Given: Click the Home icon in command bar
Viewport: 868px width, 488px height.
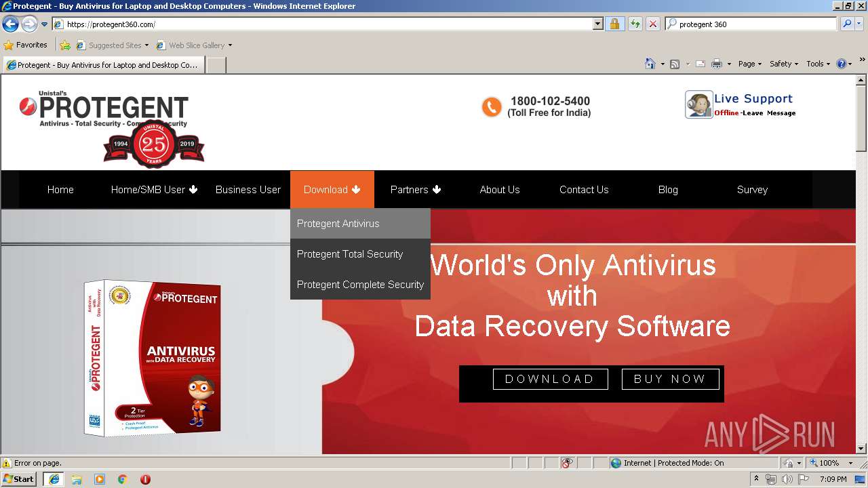Looking at the screenshot, I should click(650, 64).
